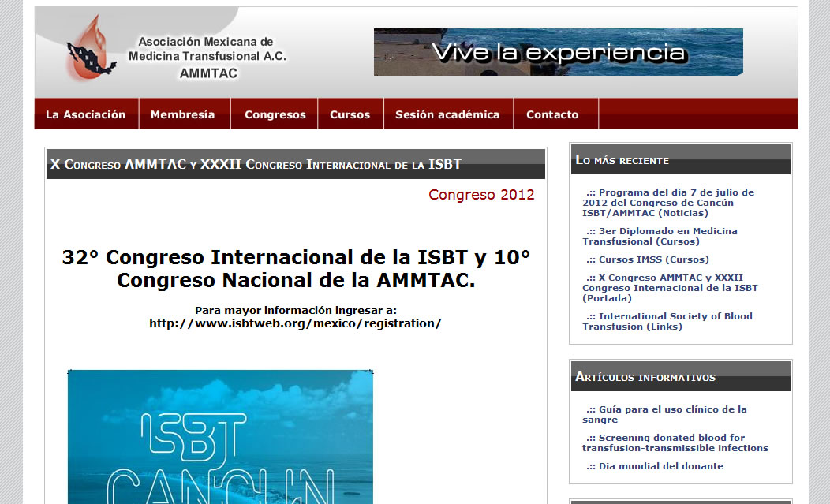Open 'Screening donated blood' article link
Image resolution: width=830 pixels, height=504 pixels.
[675, 442]
